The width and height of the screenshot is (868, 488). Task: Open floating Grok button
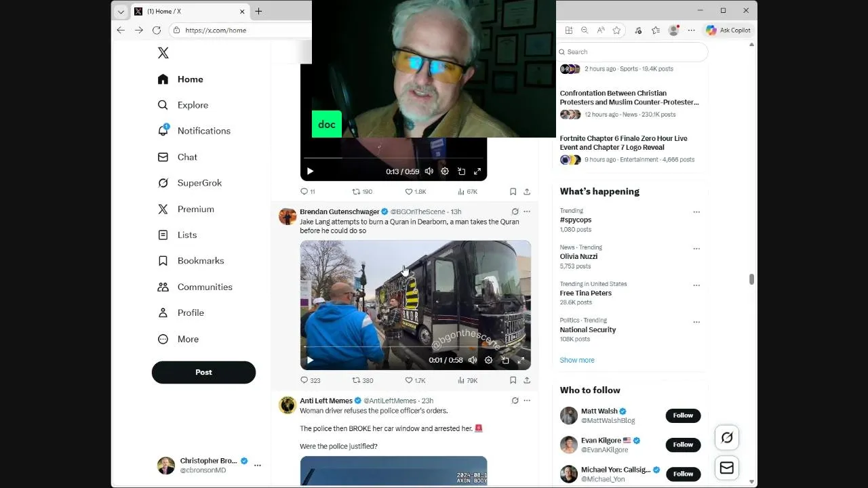(x=727, y=438)
